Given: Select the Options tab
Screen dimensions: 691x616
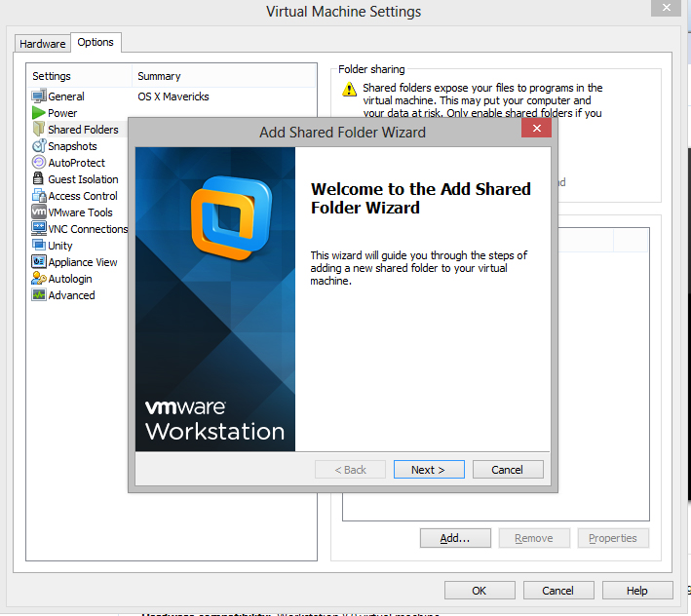Looking at the screenshot, I should 96,42.
